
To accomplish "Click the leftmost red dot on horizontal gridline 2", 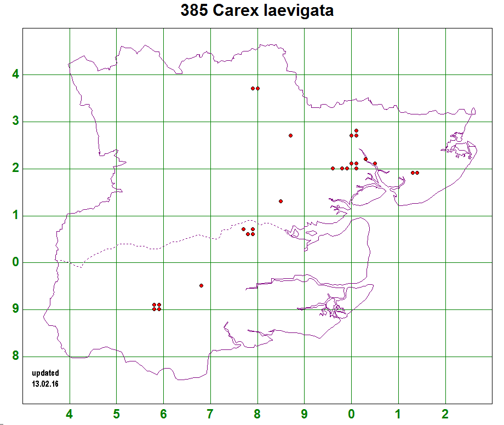I will pos(333,168).
